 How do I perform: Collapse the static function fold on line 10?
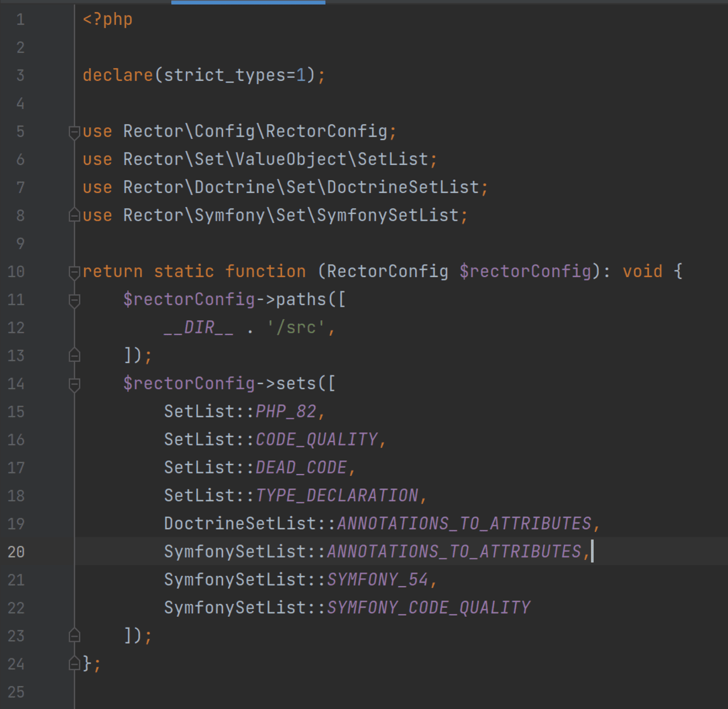74,272
